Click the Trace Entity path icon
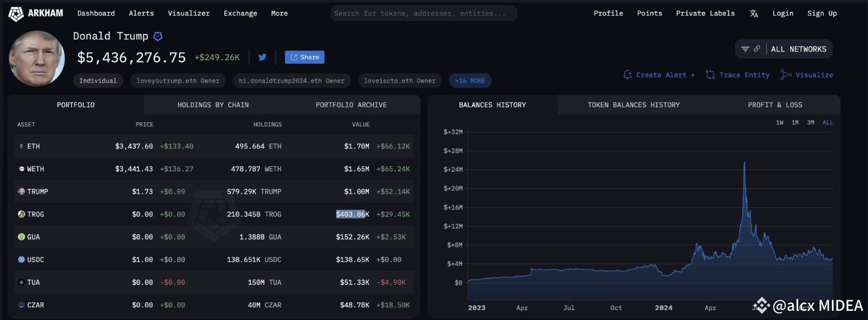Image resolution: width=868 pixels, height=320 pixels. [710, 75]
